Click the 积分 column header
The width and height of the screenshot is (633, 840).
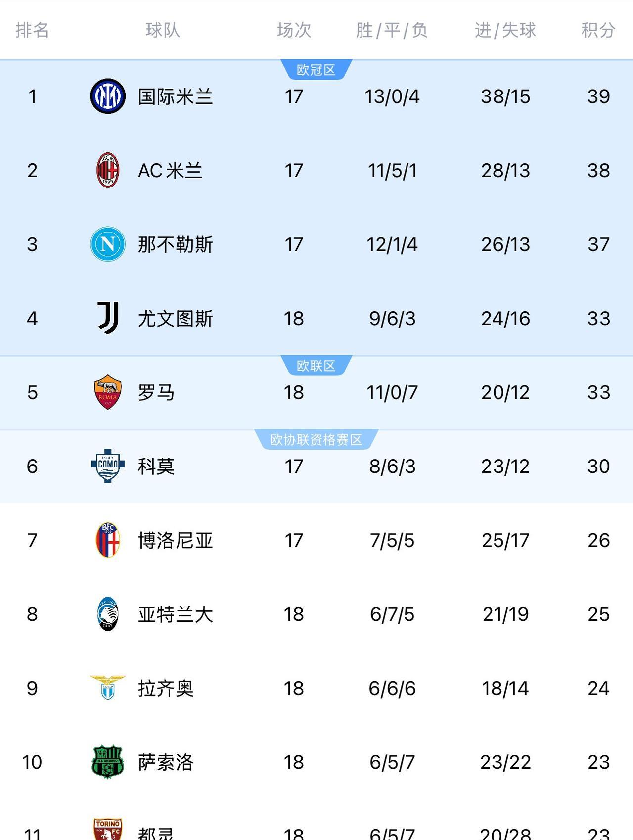598,30
